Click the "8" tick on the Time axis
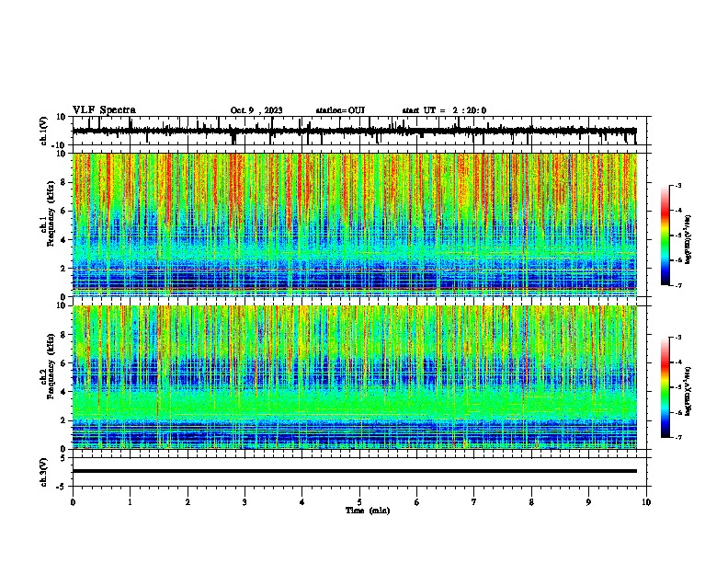This screenshot has height=563, width=728. click(x=531, y=502)
